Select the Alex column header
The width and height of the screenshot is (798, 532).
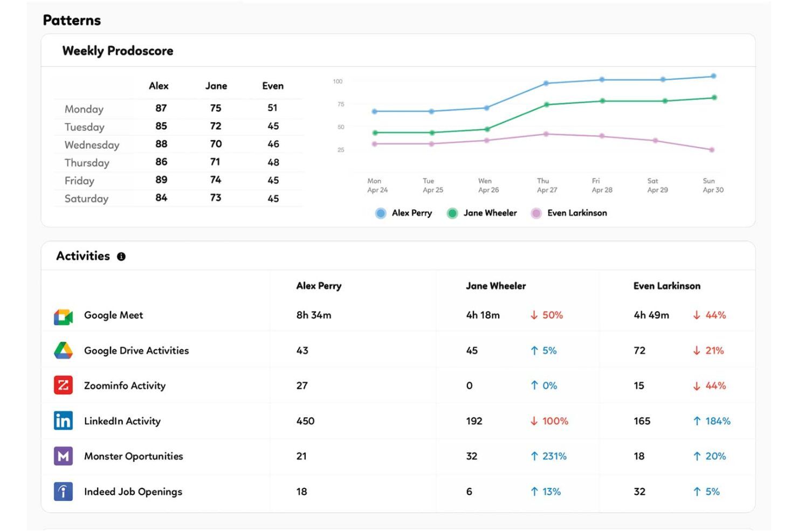(x=159, y=86)
